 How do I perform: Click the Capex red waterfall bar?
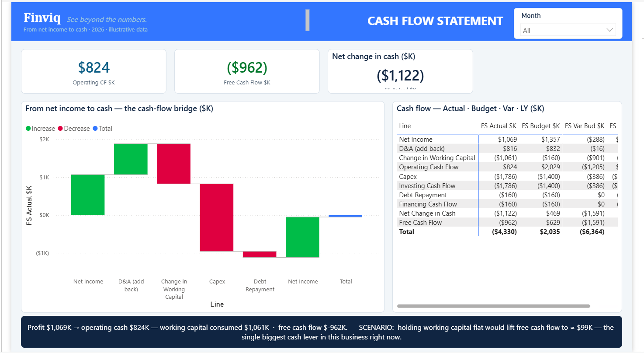coord(217,217)
